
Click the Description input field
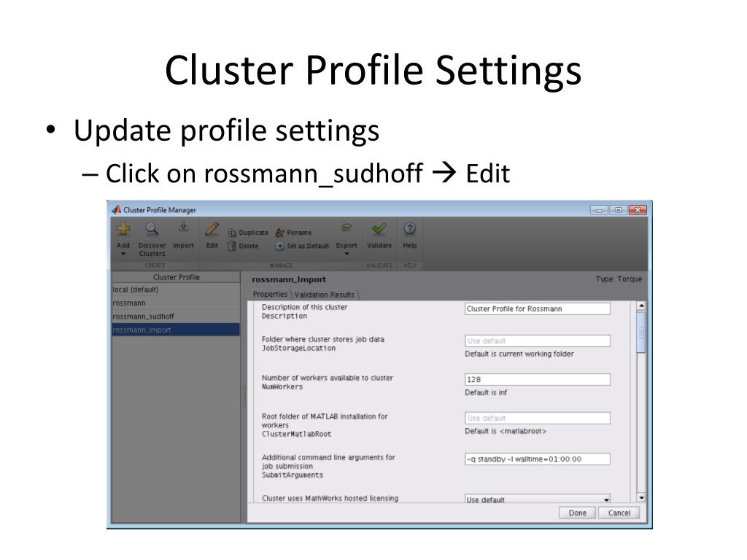[538, 308]
